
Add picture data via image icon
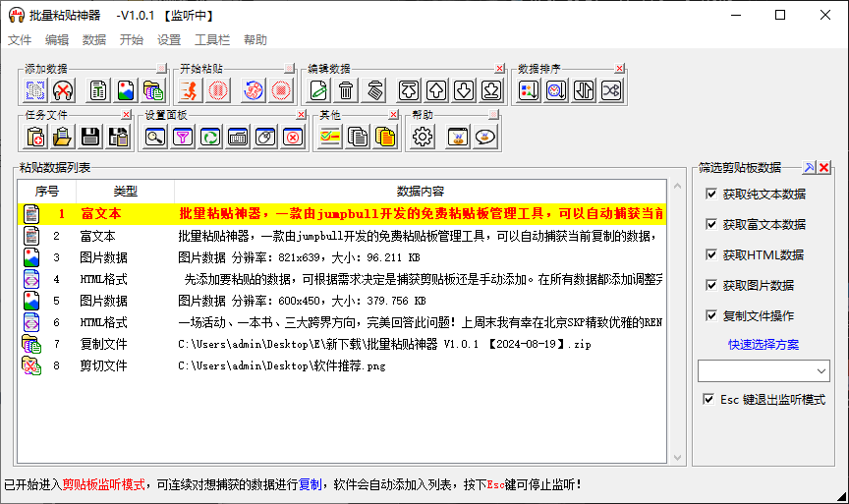coord(126,90)
